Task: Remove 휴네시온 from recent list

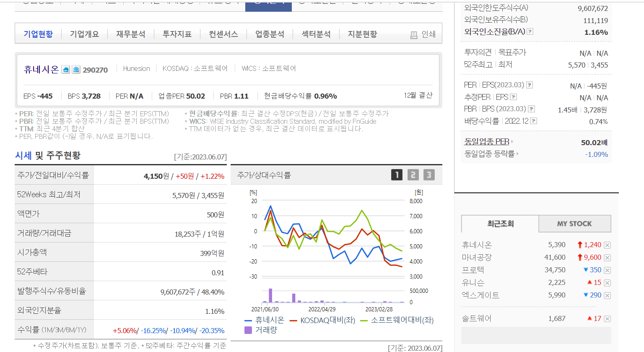Action: (x=607, y=245)
